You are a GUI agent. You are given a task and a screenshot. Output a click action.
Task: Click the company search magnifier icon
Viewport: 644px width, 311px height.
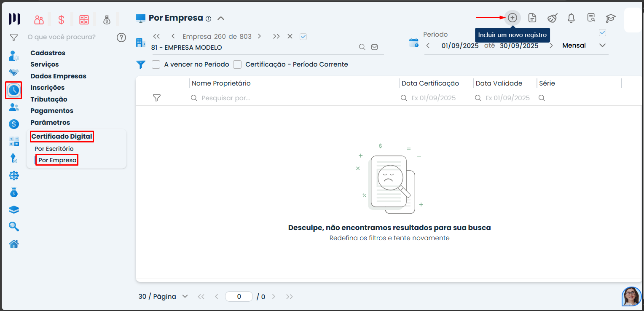362,47
